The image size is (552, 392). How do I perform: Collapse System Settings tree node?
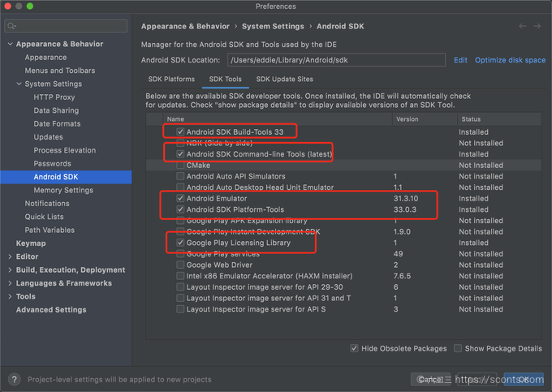point(19,84)
